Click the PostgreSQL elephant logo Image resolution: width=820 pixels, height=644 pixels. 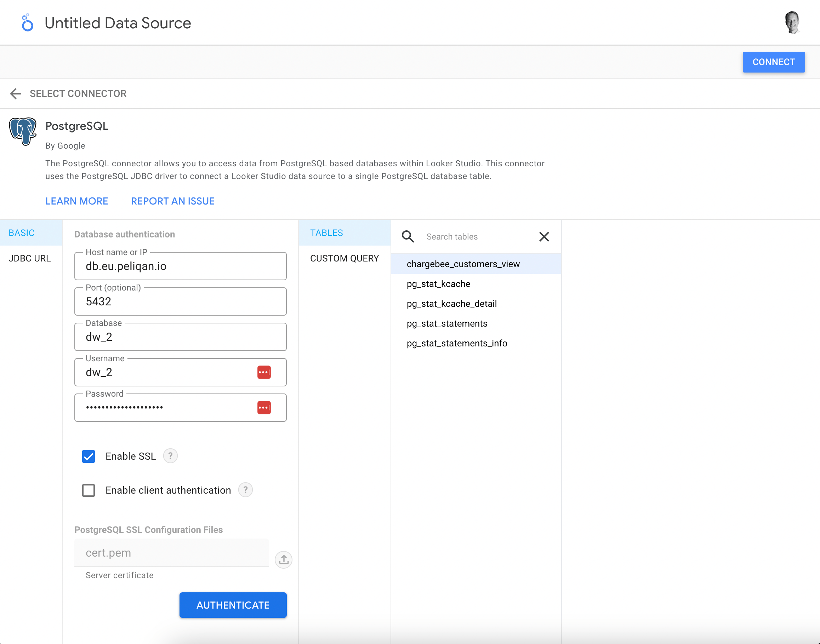23,131
